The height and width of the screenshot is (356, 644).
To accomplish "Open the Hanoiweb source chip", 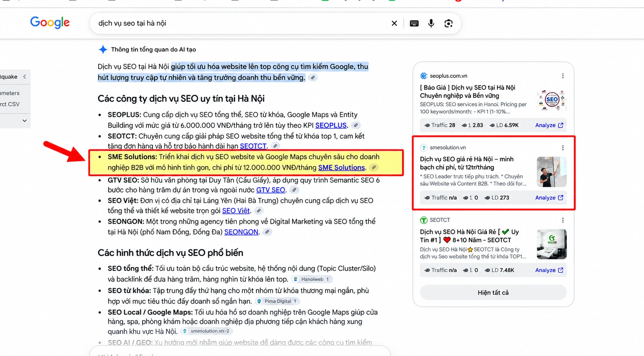I will 312,279.
